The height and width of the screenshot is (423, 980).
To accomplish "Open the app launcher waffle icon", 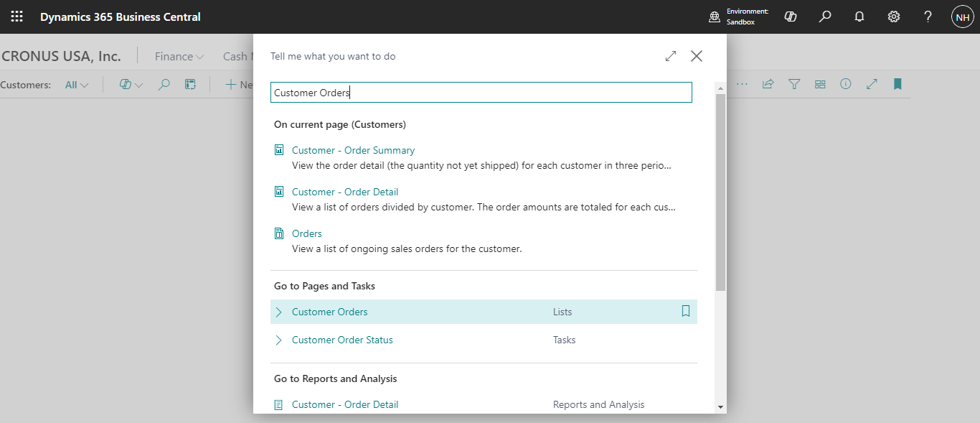I will pos(17,17).
